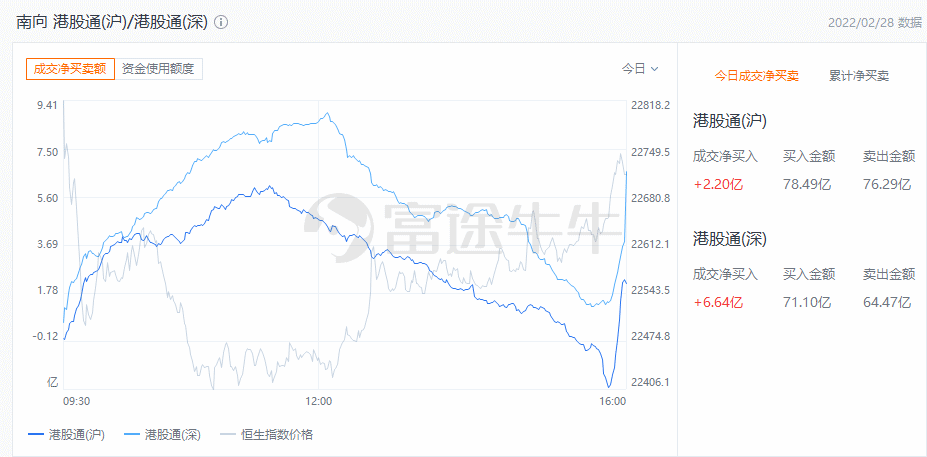This screenshot has width=927, height=457.
Task: Hide the 恒生指数价格 legend series
Action: coord(277,434)
